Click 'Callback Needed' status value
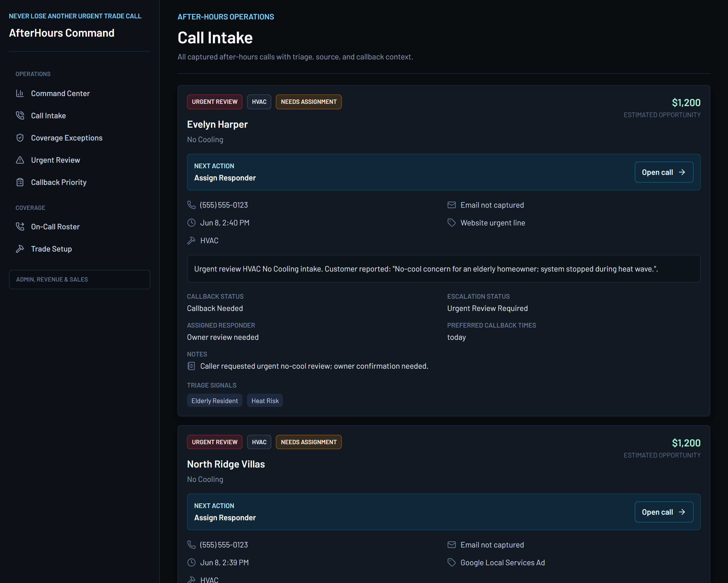728x583 pixels. pos(215,308)
